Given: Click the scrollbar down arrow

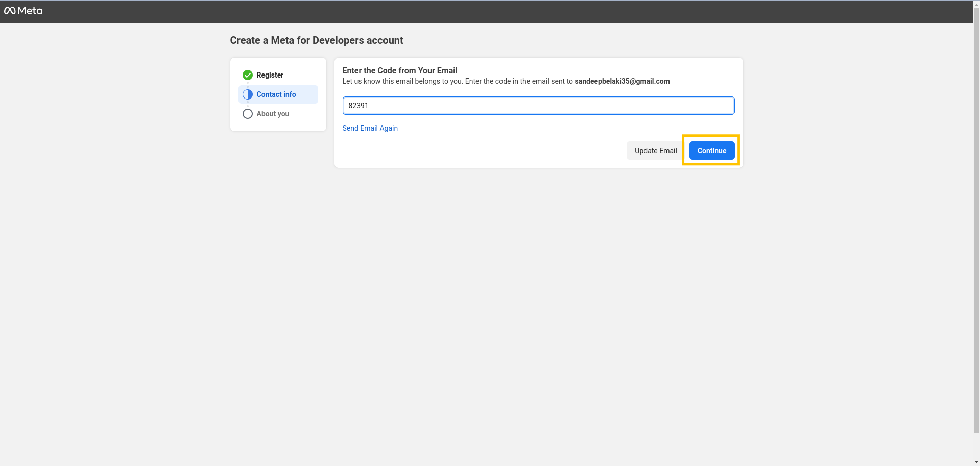Looking at the screenshot, I should [x=976, y=462].
